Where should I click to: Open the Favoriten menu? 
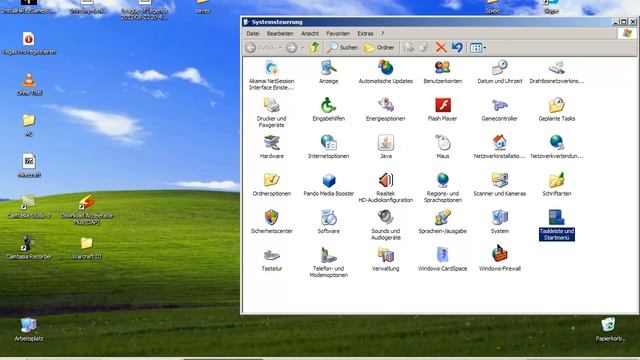point(338,33)
